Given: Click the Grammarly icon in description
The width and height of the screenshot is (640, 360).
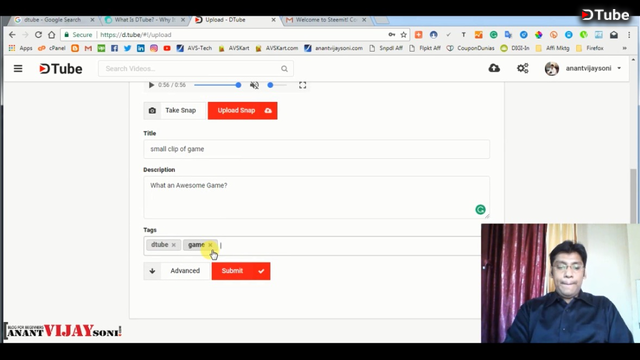Looking at the screenshot, I should [480, 209].
